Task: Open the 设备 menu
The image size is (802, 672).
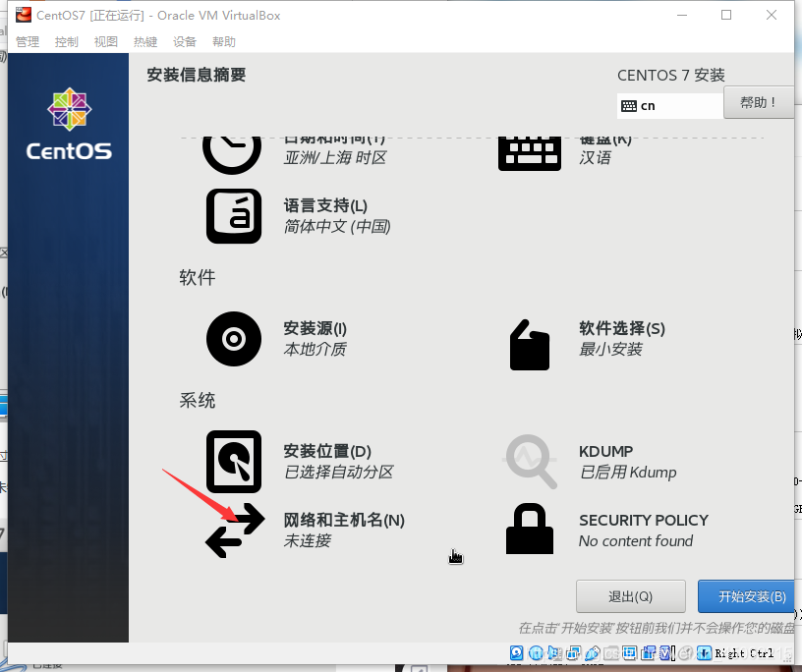Action: coord(185,41)
